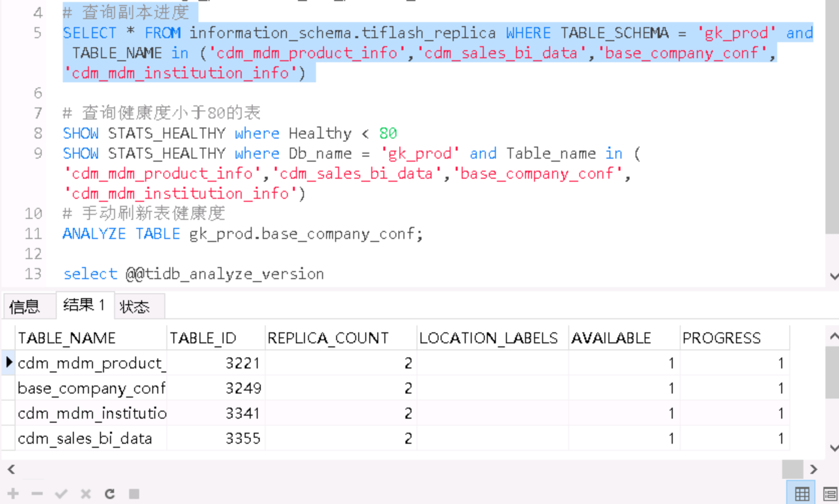This screenshot has width=839, height=504.
Task: Switch to grid view
Action: (x=802, y=494)
